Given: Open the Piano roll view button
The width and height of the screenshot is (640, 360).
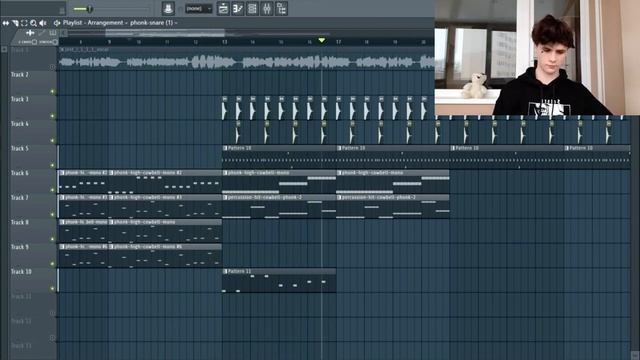Looking at the screenshot, I should tap(238, 8).
